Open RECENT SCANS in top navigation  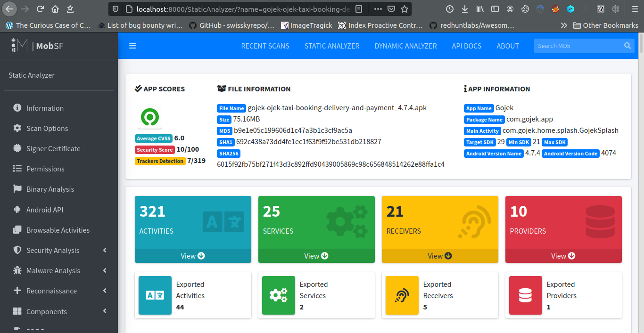265,46
